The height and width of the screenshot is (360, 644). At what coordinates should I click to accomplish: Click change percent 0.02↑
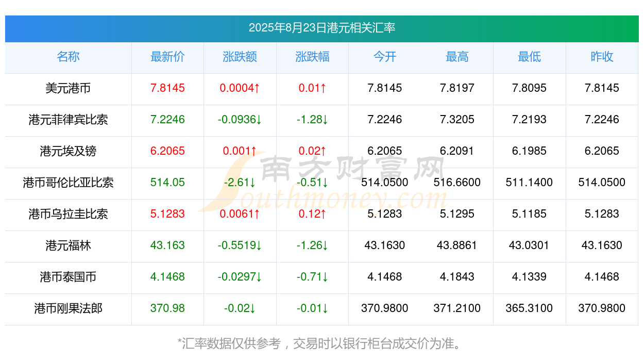click(312, 151)
